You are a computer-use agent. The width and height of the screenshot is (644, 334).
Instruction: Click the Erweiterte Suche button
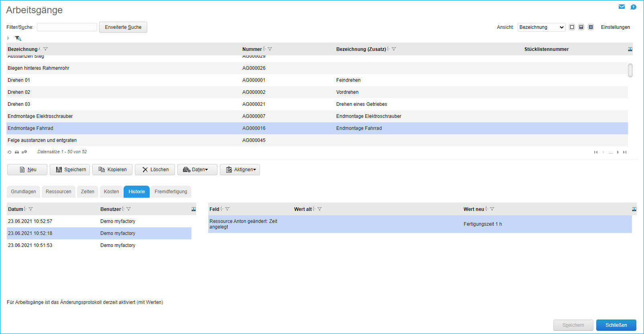(x=123, y=27)
